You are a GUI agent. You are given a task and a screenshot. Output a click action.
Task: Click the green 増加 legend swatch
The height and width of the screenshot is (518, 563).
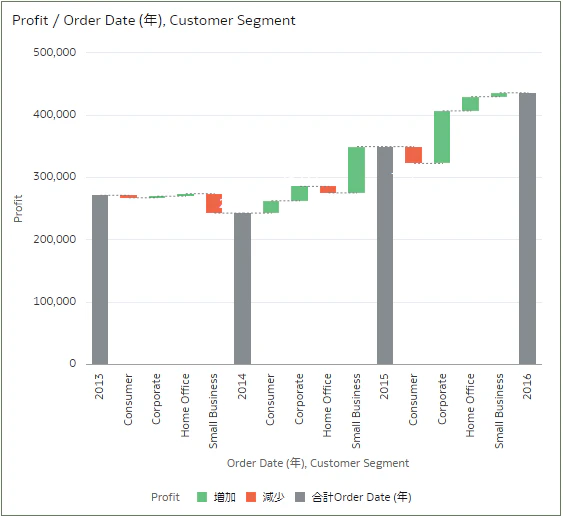(x=202, y=497)
